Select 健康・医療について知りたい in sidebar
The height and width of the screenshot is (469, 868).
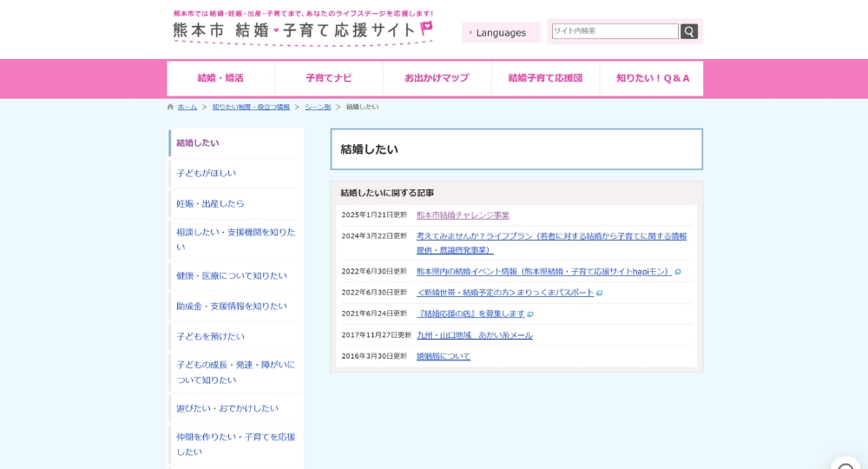coord(236,275)
